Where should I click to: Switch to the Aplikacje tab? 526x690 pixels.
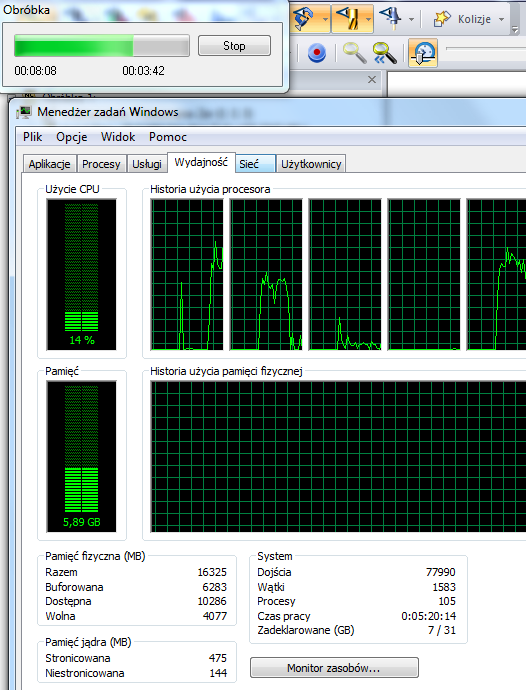coord(49,164)
